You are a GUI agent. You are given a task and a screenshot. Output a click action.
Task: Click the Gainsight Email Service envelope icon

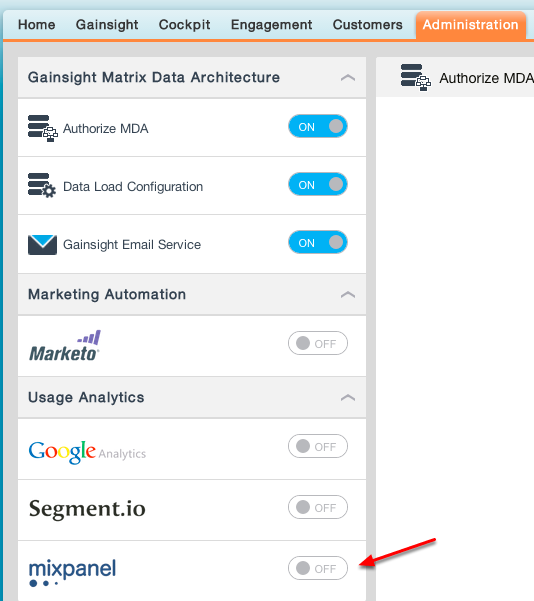click(x=42, y=245)
